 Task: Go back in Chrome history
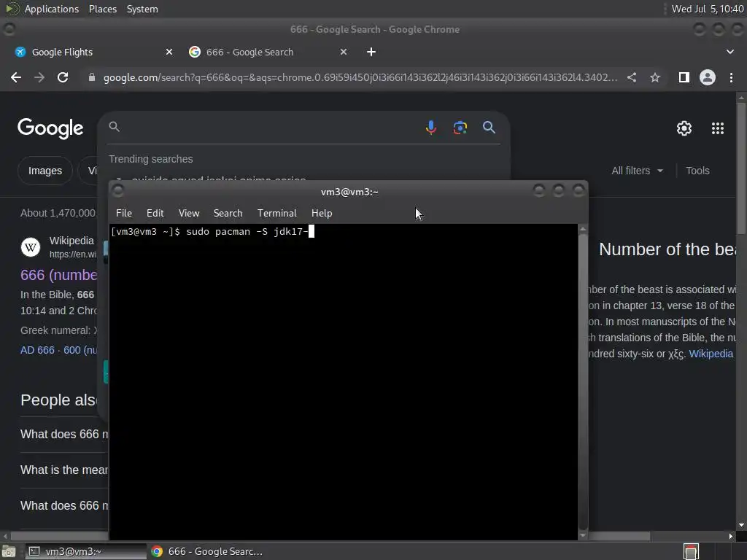pos(16,77)
